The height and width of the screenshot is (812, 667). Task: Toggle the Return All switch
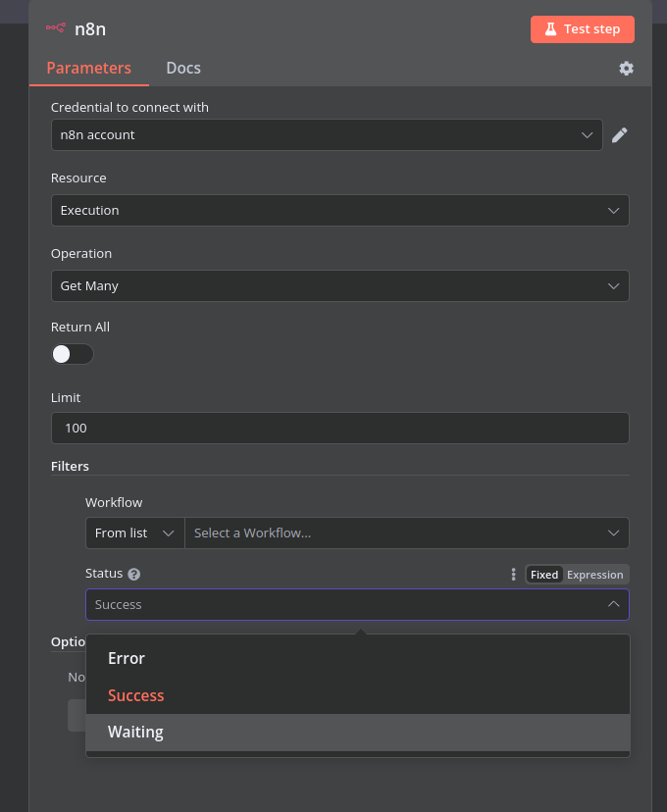[x=73, y=354]
